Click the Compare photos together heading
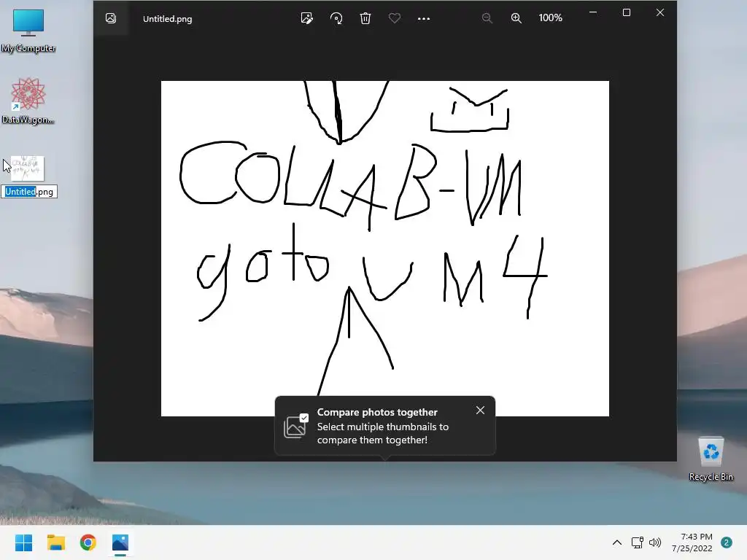Screen dimensions: 747x560 click(x=377, y=413)
